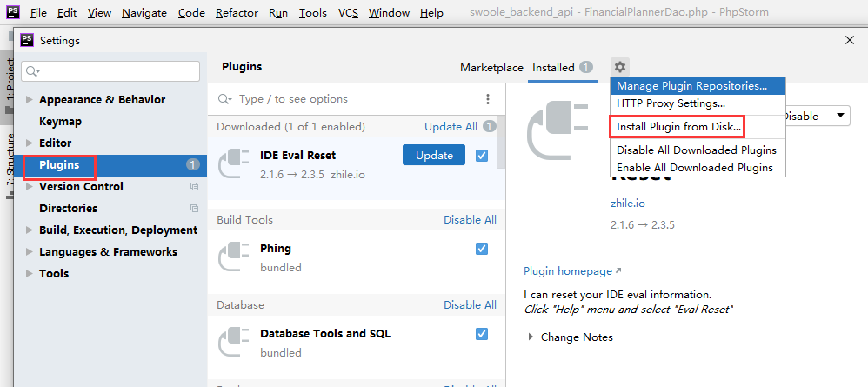Select Install Plugin from Disk option

tap(698, 127)
